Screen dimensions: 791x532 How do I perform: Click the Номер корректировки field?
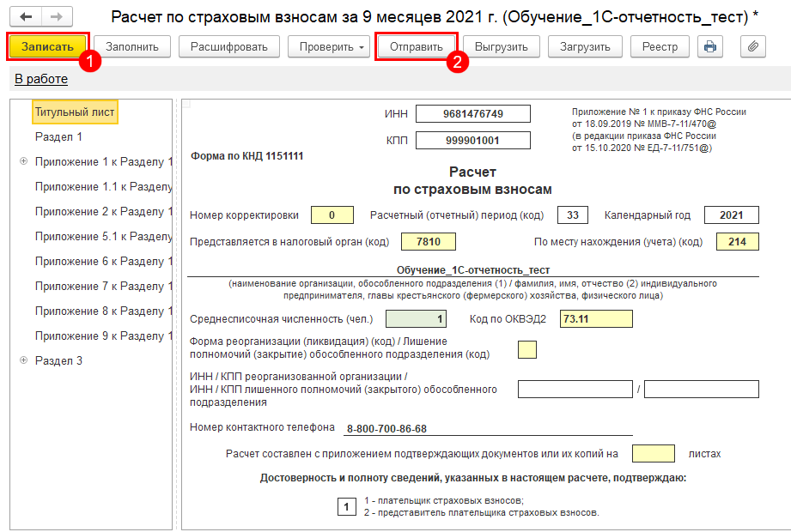pos(332,215)
